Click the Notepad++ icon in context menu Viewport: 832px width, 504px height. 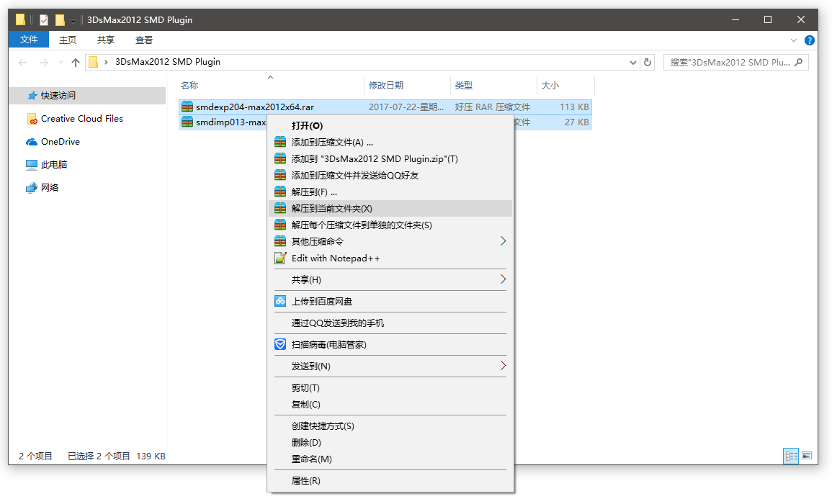point(280,258)
